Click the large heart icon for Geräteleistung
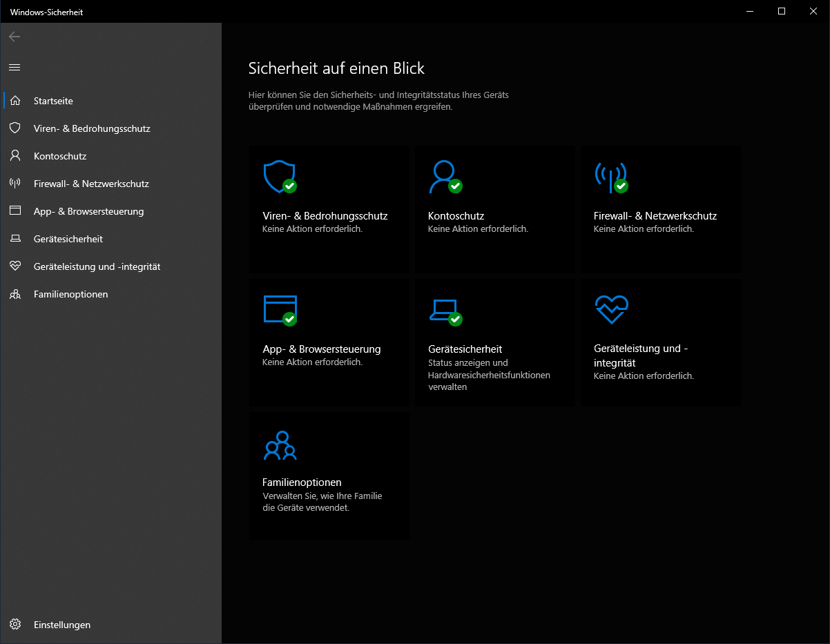 (x=611, y=309)
